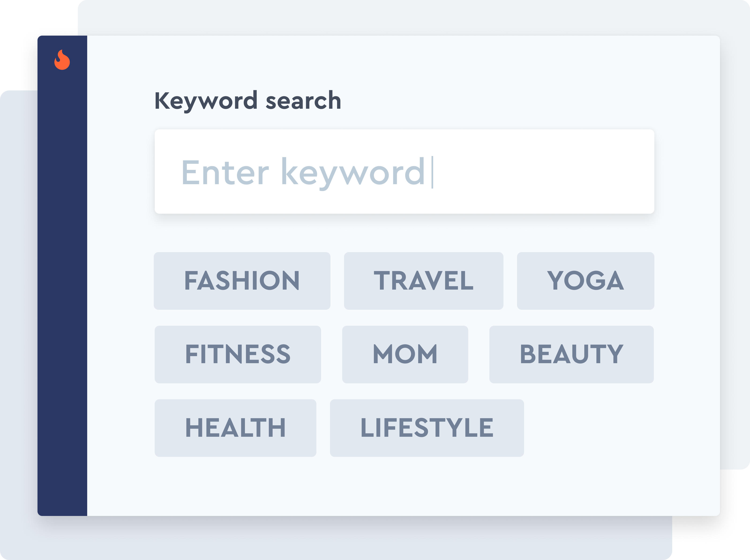Click the background card below the main panel
This screenshot has height=560, width=750.
(x=339, y=539)
